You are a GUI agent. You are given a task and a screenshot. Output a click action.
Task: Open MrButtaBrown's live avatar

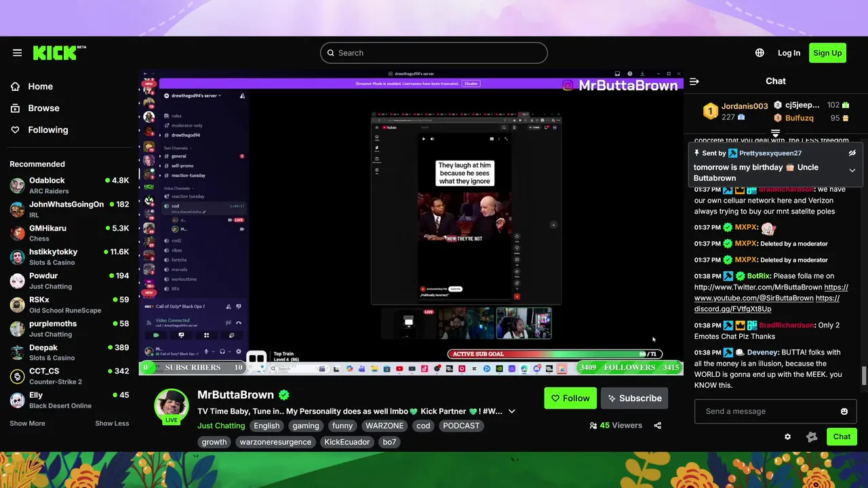[172, 407]
